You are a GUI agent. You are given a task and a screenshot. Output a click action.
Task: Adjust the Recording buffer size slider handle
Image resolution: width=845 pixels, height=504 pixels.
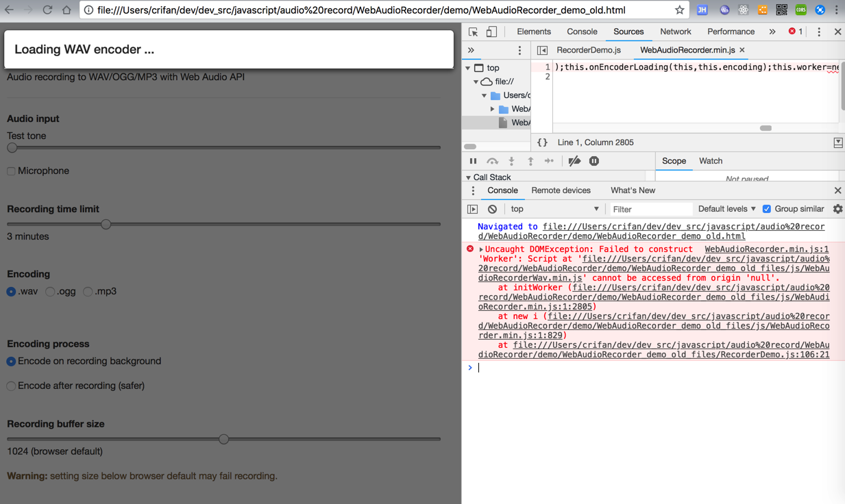(x=223, y=439)
